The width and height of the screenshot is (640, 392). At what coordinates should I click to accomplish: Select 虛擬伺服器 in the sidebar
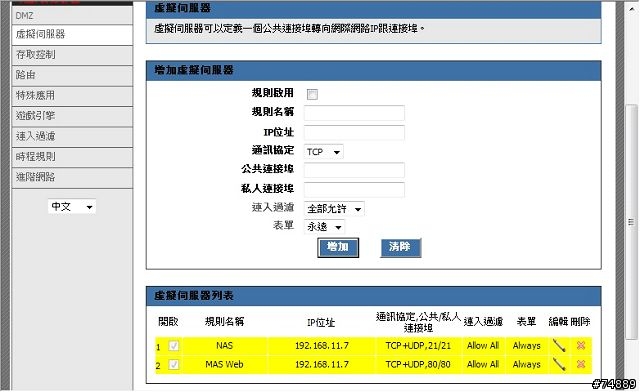tap(72, 35)
